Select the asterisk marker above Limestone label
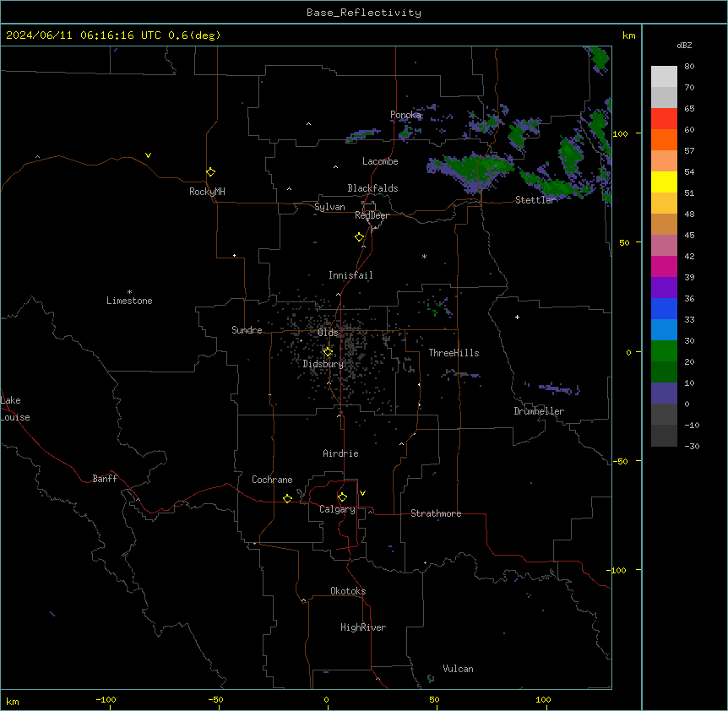 pyautogui.click(x=129, y=292)
